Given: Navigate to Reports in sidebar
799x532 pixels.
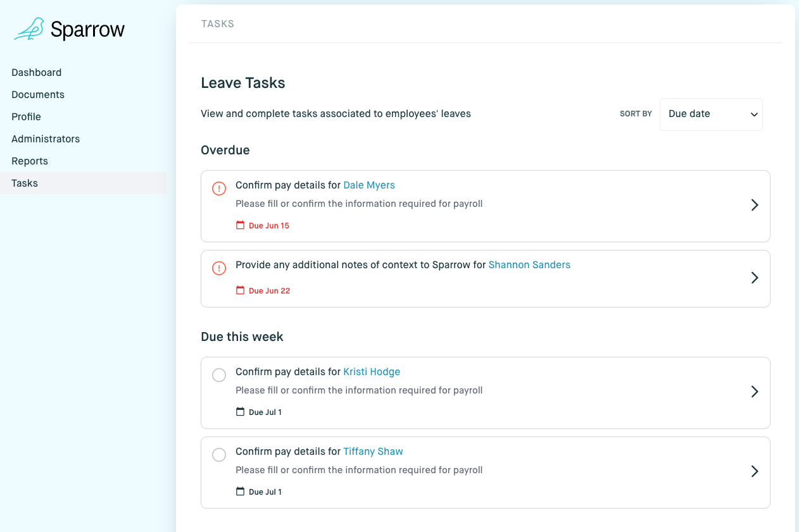Looking at the screenshot, I should [30, 161].
